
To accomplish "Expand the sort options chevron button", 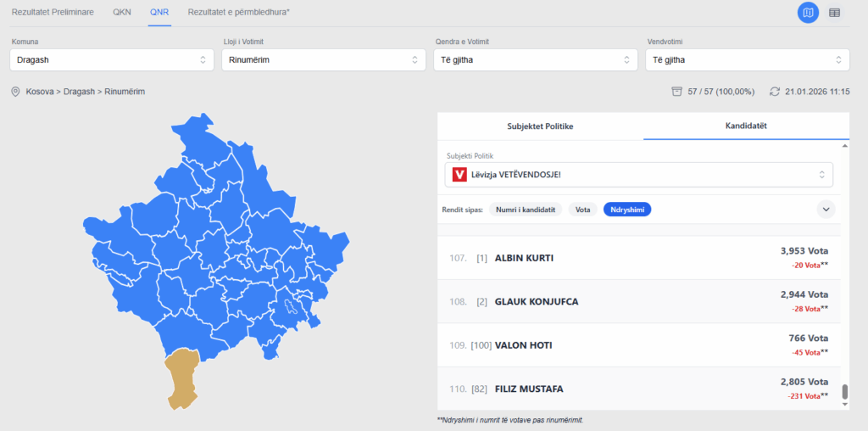I will [x=826, y=209].
